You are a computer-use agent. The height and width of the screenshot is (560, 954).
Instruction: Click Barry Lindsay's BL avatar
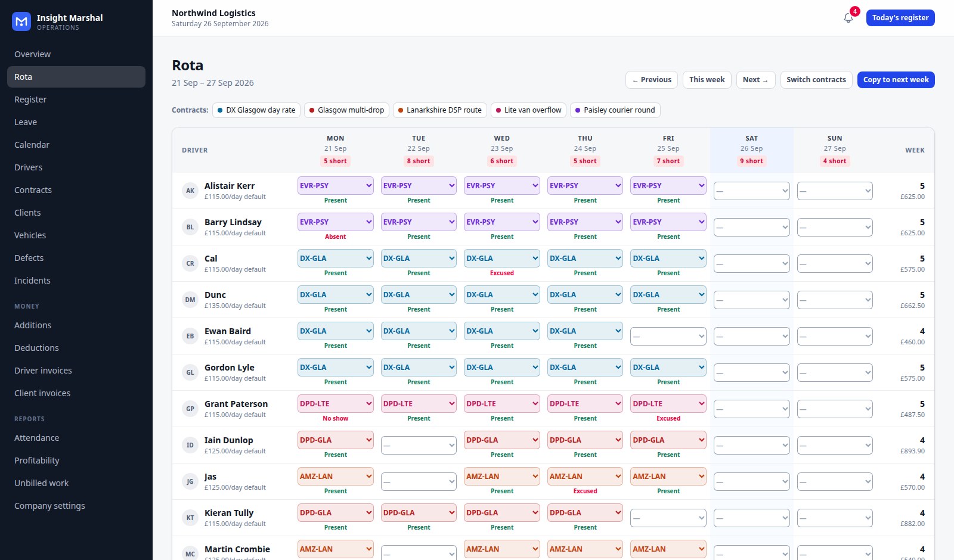tap(190, 227)
